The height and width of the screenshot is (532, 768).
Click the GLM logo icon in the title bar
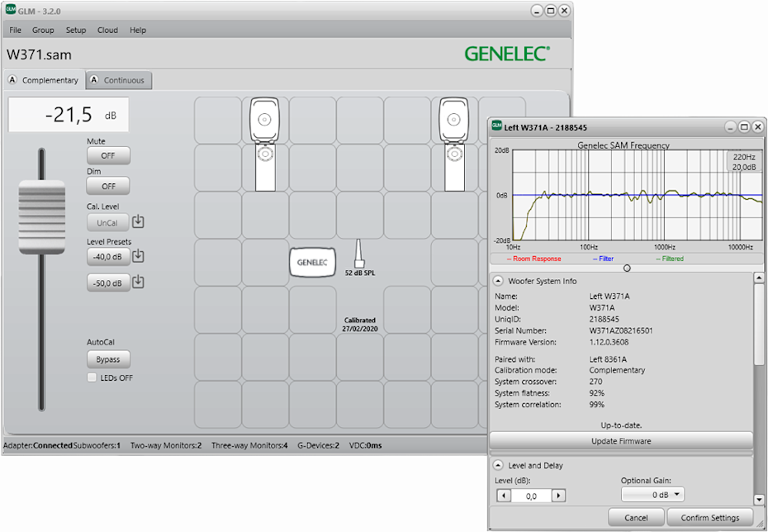coord(11,11)
